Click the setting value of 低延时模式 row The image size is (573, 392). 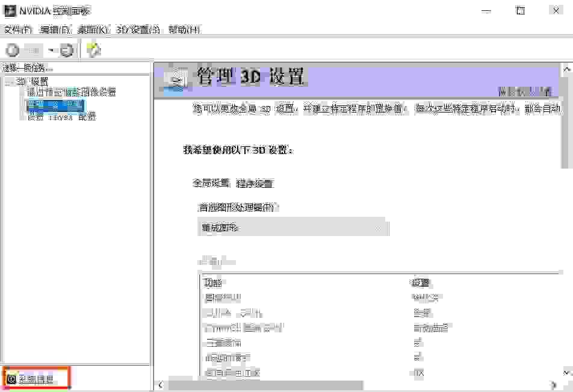click(x=418, y=356)
